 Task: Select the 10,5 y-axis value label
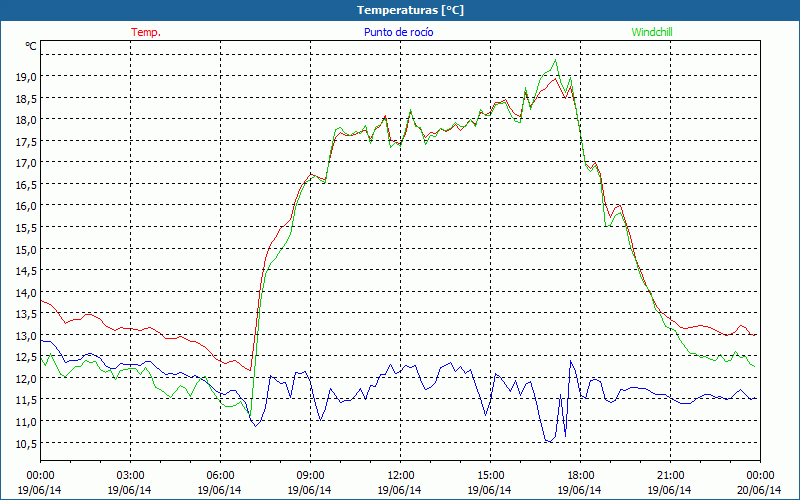[x=25, y=443]
